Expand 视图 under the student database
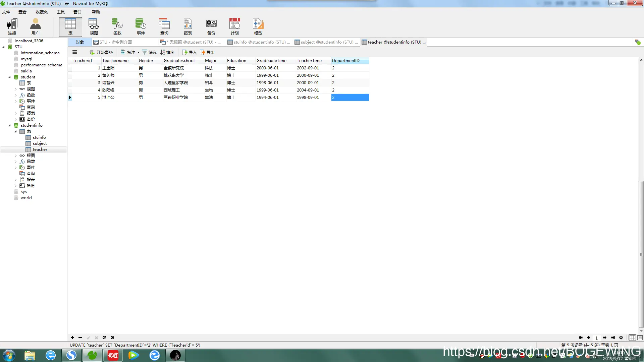Viewport: 644px width, 362px height. [15, 89]
